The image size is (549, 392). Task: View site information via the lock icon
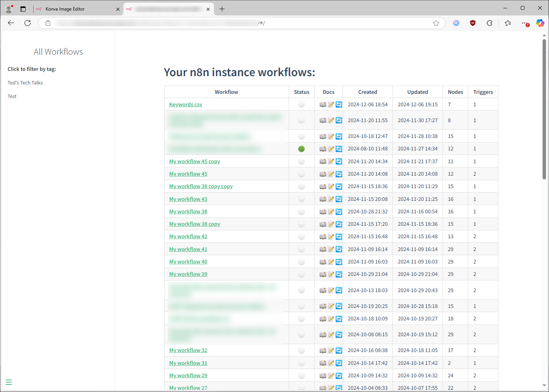click(48, 23)
